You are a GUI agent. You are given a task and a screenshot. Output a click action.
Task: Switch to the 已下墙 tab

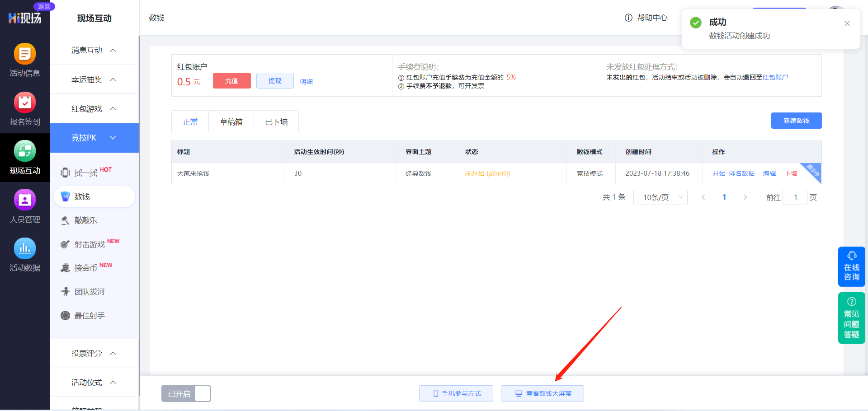click(x=276, y=122)
